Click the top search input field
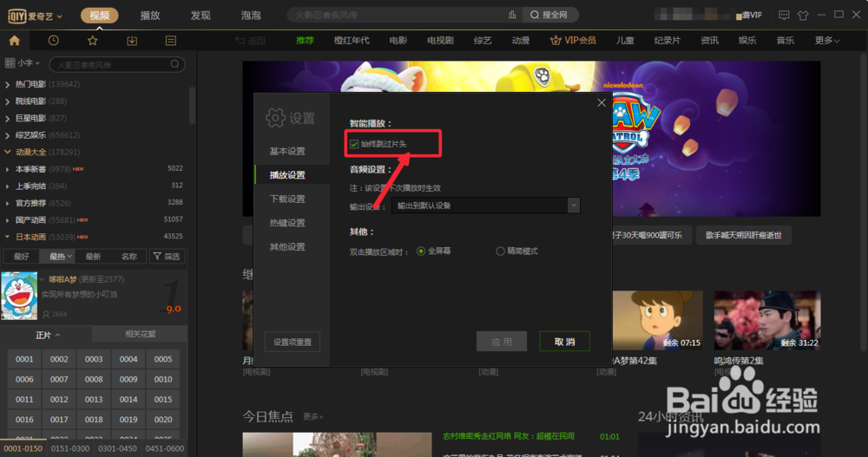 (398, 15)
